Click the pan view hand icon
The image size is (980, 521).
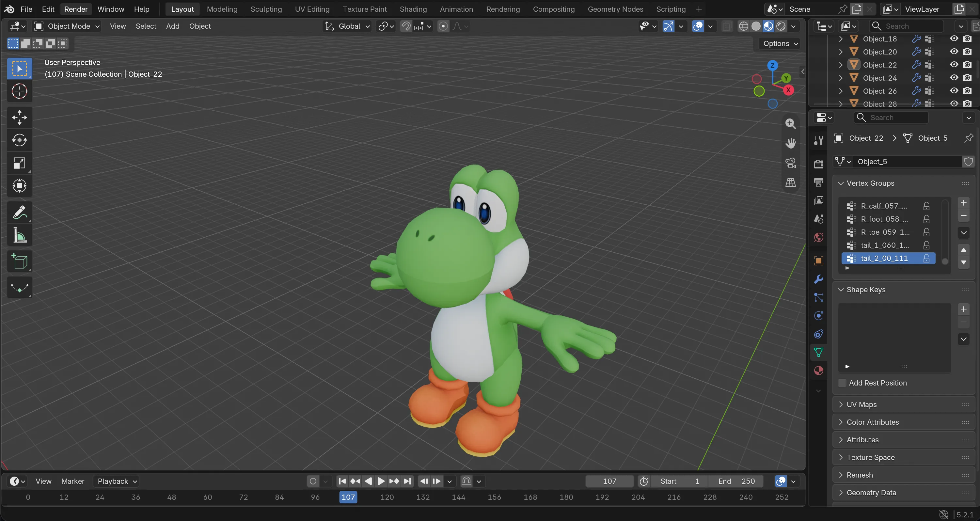tap(791, 143)
